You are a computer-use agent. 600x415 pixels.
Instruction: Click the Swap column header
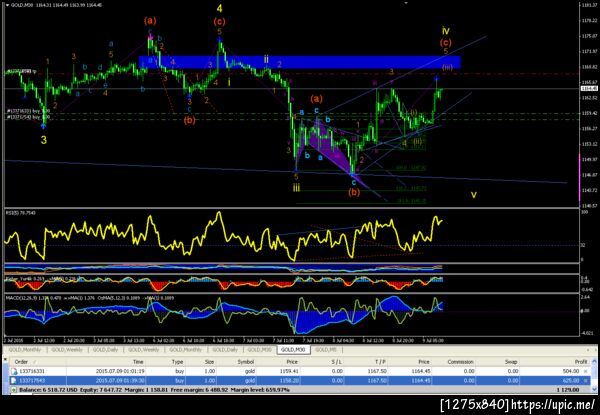coord(511,361)
